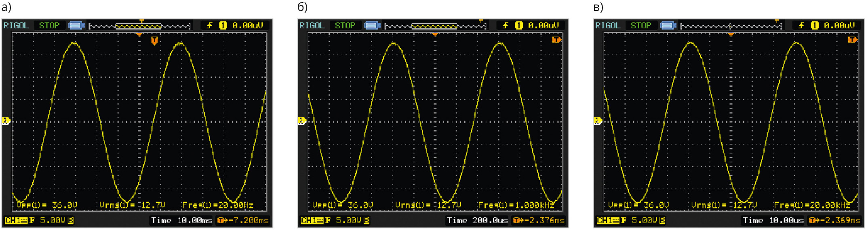
Task: Click the waveform memory bar in panel б header
Action: (435, 26)
